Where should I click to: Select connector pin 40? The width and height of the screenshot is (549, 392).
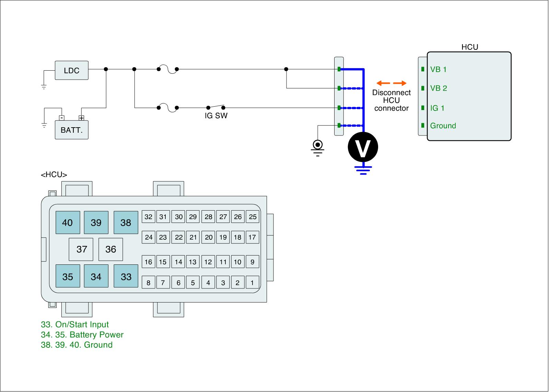68,223
